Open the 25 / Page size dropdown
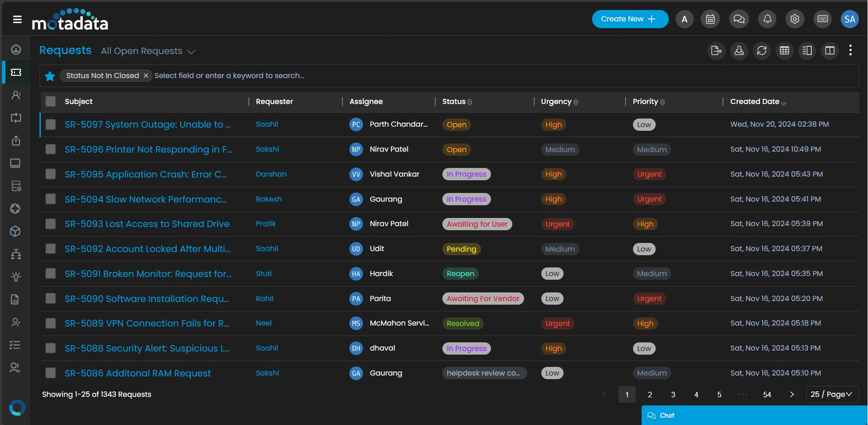The width and height of the screenshot is (868, 425). [x=831, y=394]
